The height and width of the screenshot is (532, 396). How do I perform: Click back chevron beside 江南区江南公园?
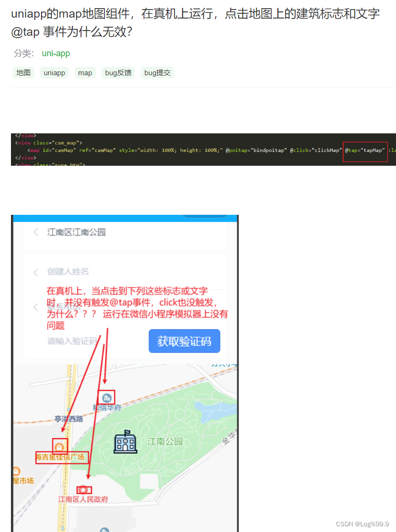tap(36, 232)
